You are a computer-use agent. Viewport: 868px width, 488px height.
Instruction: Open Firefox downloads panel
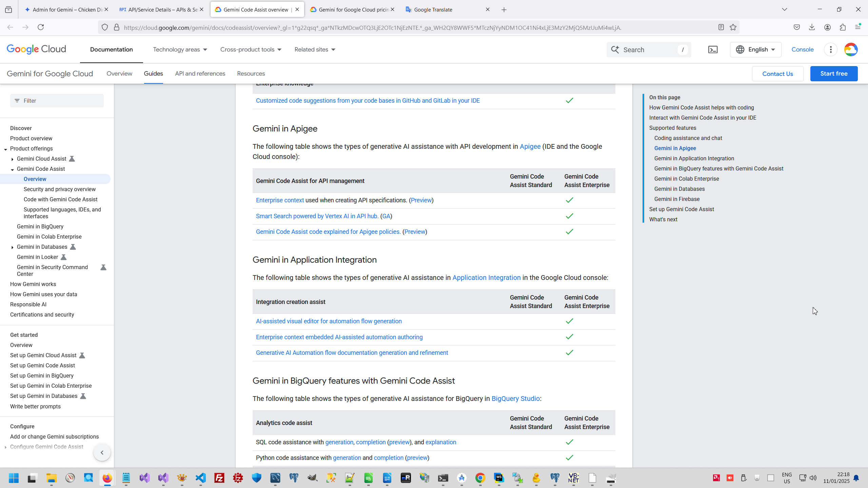812,27
